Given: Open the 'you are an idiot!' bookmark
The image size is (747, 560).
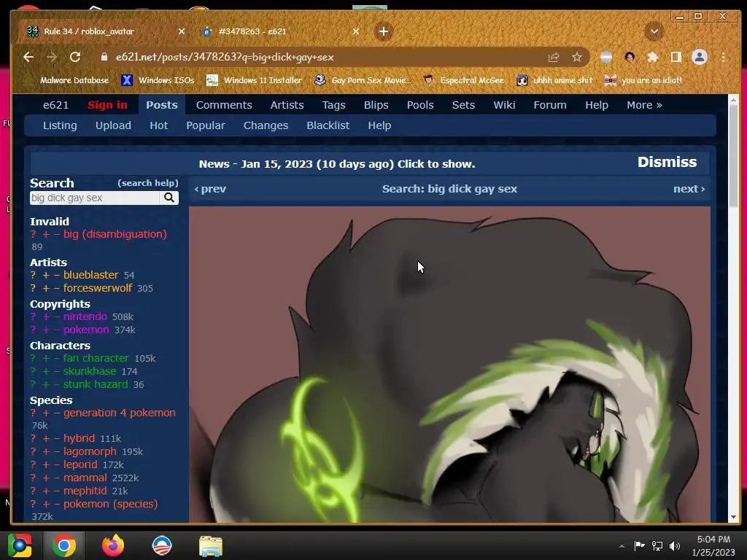Looking at the screenshot, I should pos(642,80).
